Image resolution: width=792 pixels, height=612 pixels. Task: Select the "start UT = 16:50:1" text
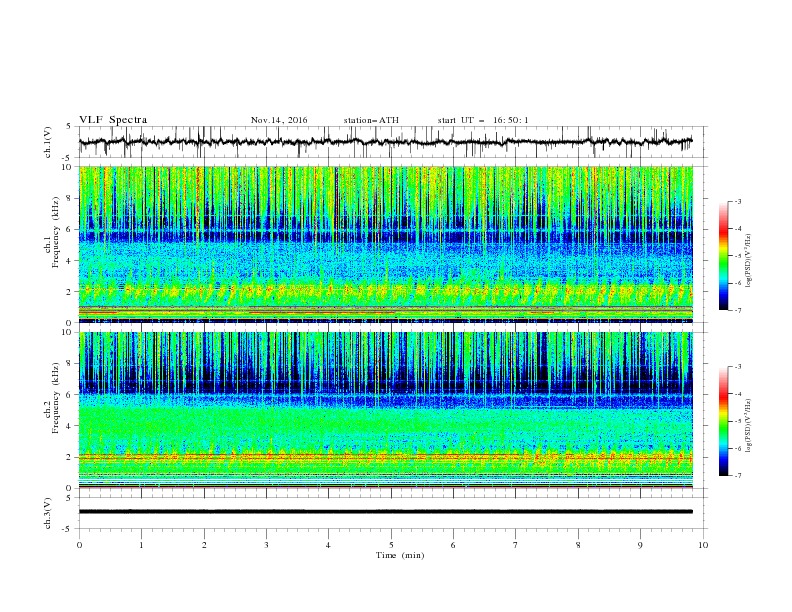pos(483,120)
